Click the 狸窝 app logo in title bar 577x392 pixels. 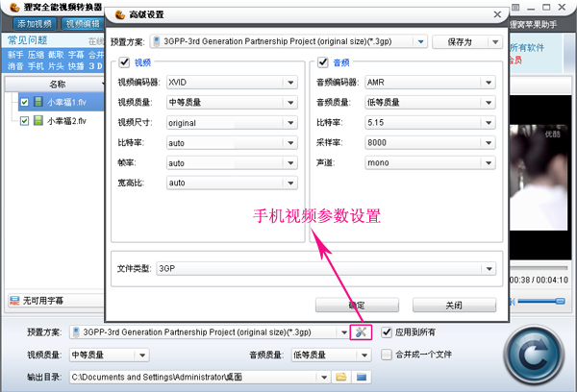(x=14, y=7)
